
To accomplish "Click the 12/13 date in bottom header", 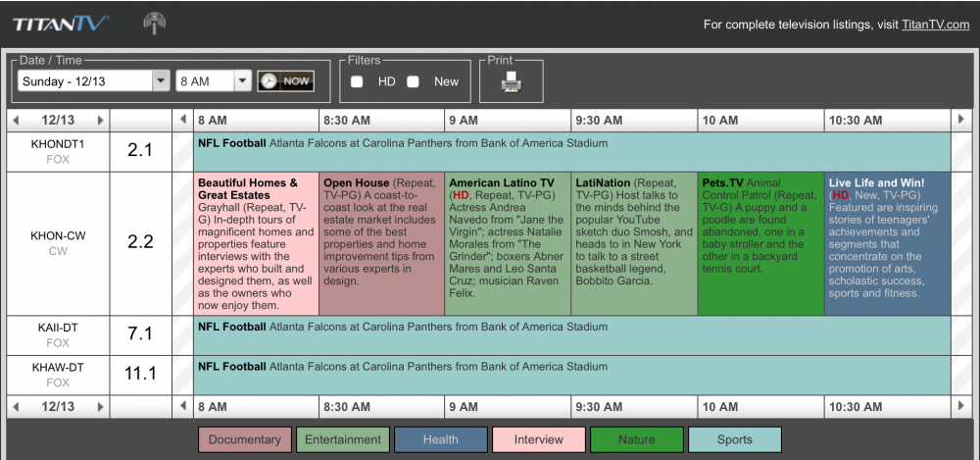I will click(58, 407).
